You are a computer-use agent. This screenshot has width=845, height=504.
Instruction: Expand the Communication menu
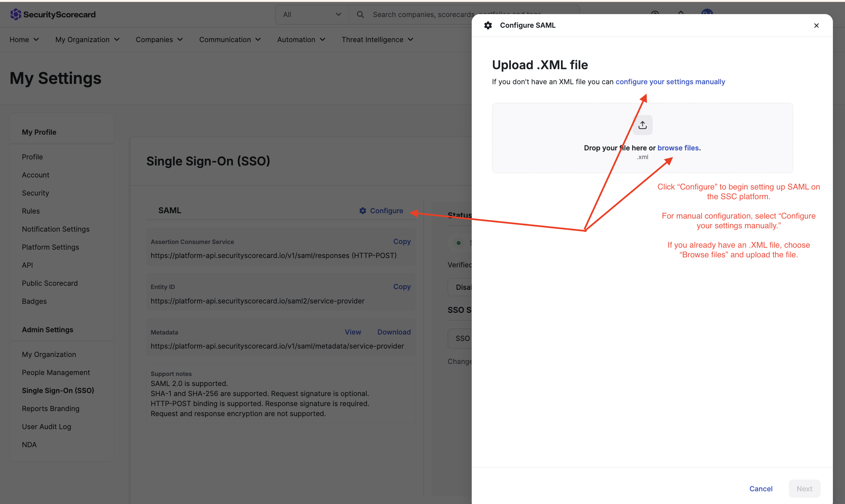[x=230, y=40]
